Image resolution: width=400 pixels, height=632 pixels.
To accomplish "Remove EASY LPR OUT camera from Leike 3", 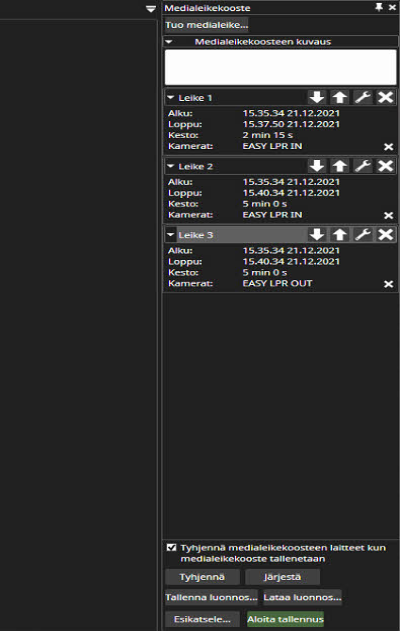I will [x=389, y=284].
